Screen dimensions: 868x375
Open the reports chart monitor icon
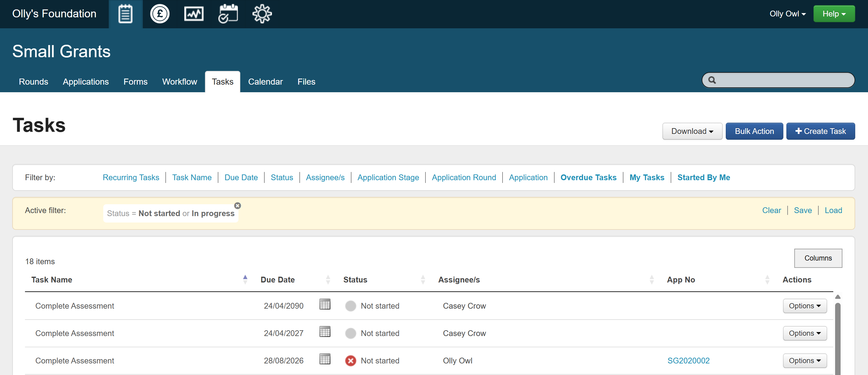point(194,14)
